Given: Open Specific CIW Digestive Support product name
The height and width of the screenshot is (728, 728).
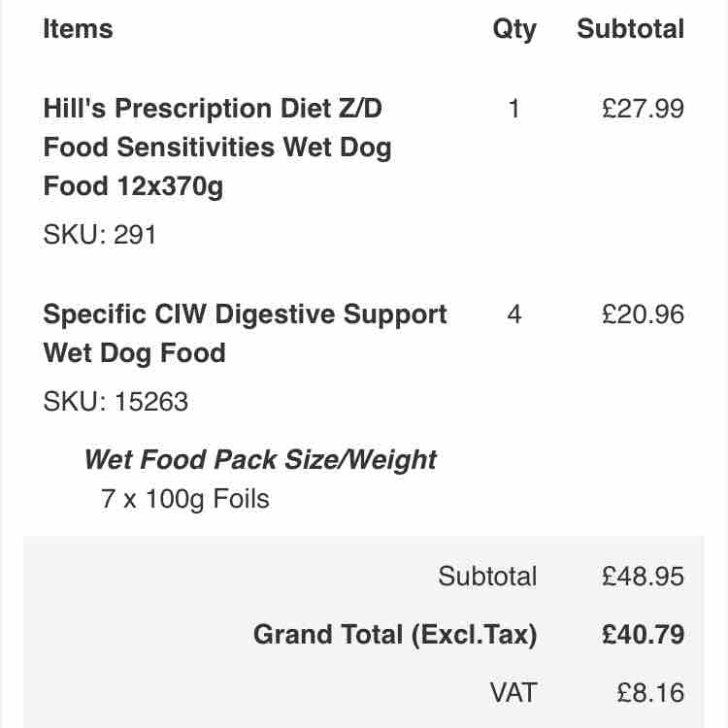Looking at the screenshot, I should [245, 333].
